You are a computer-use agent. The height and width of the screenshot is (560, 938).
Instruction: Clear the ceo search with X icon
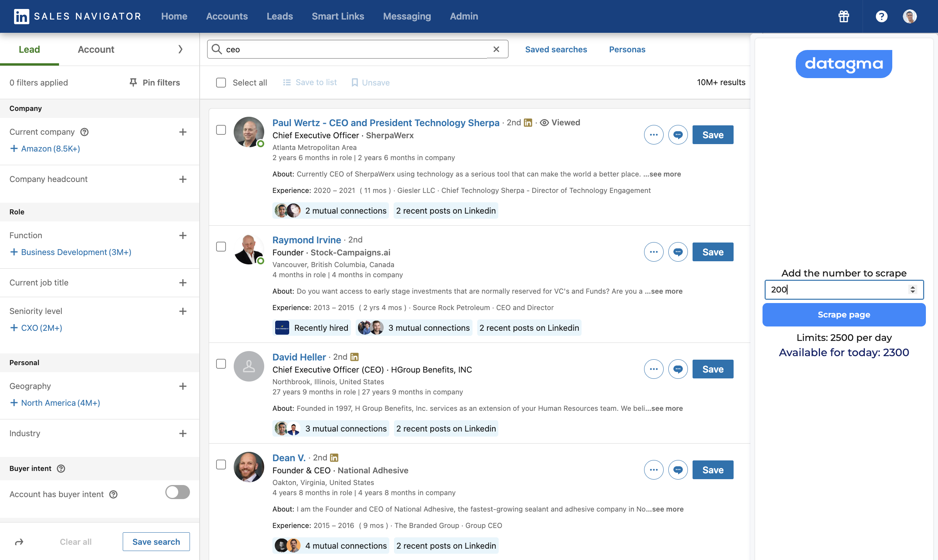496,49
